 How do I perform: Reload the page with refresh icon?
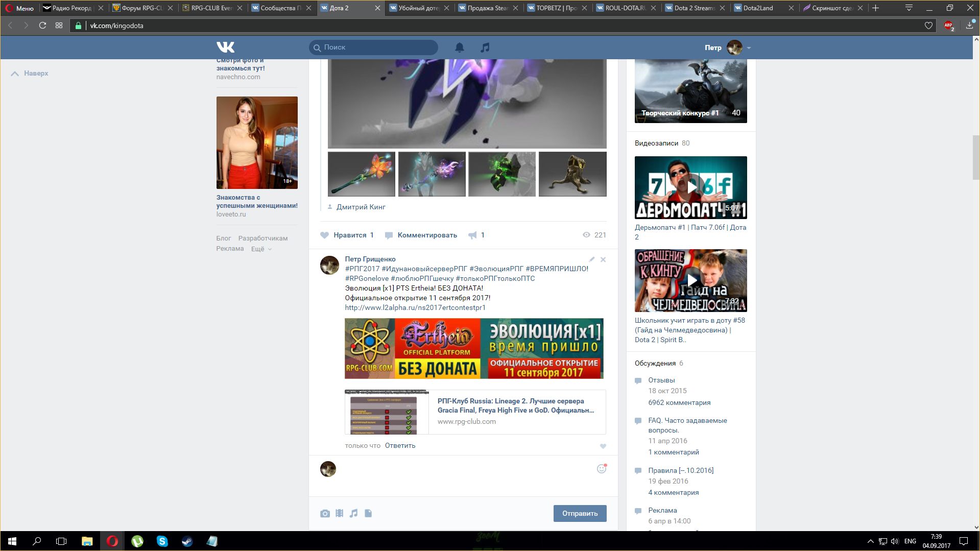[42, 26]
